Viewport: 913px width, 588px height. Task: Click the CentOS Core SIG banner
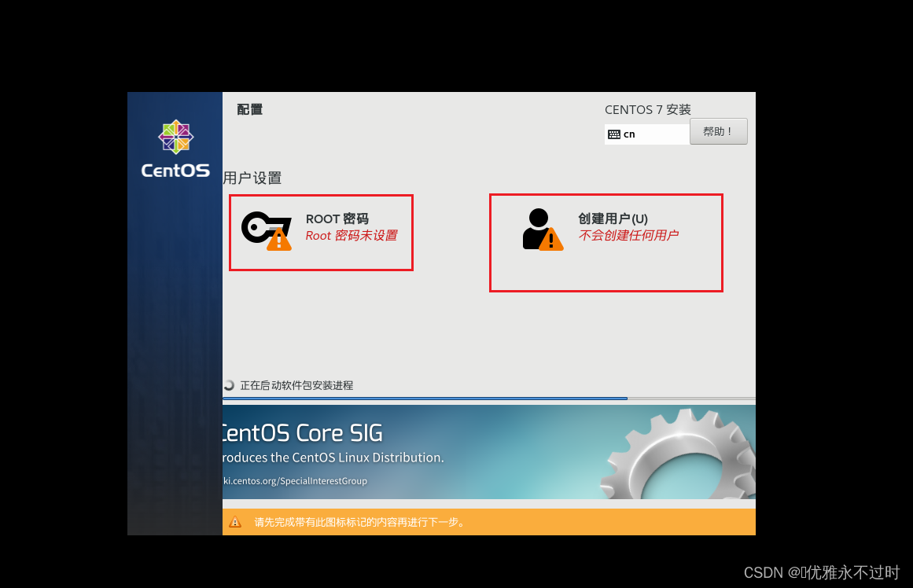click(489, 452)
